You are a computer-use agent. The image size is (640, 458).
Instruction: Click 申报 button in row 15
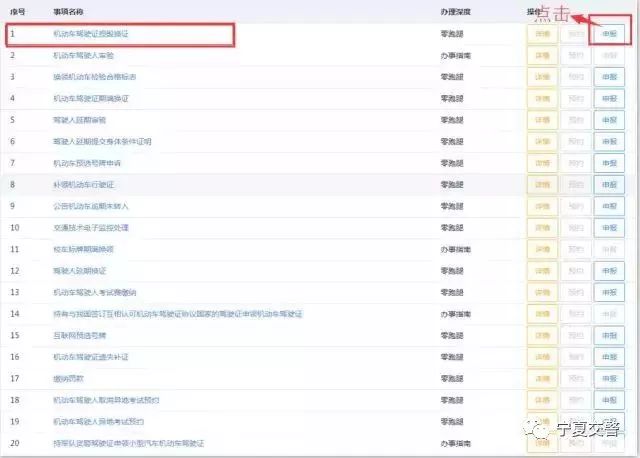tap(609, 336)
